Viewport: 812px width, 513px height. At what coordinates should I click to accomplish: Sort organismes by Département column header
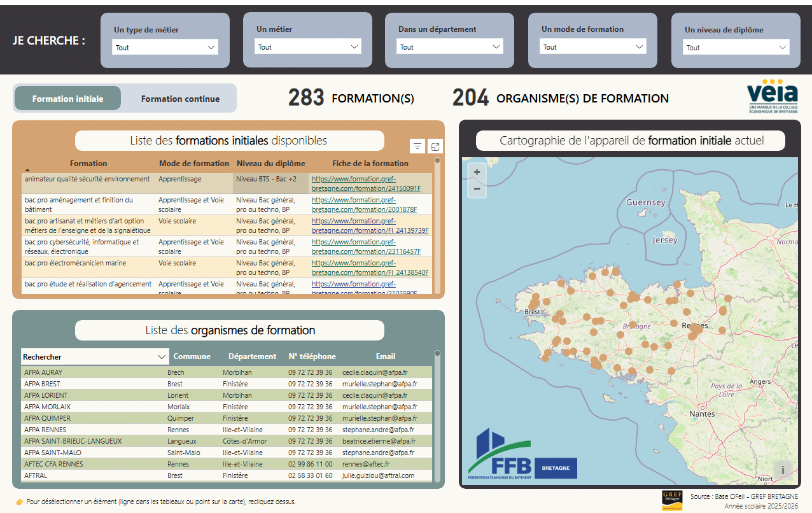point(252,356)
